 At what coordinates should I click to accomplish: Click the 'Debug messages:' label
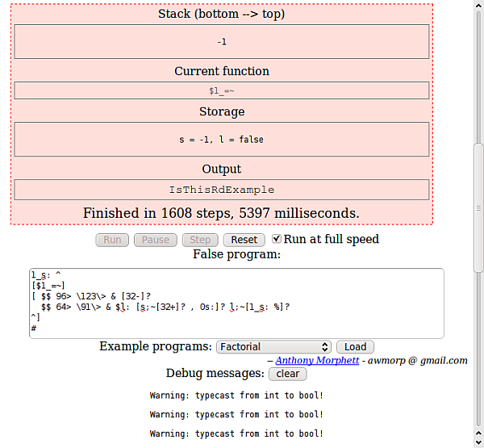pos(215,374)
